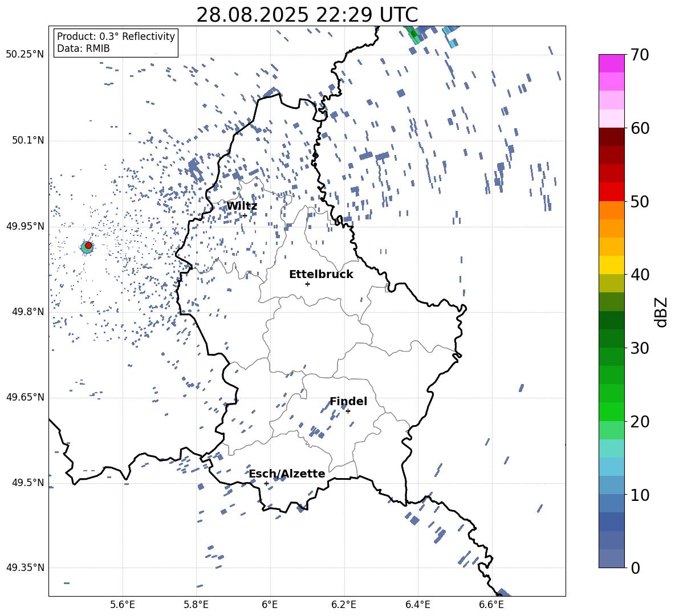
Task: Pick the magenta swatch at the colorbar top
Action: [x=611, y=64]
